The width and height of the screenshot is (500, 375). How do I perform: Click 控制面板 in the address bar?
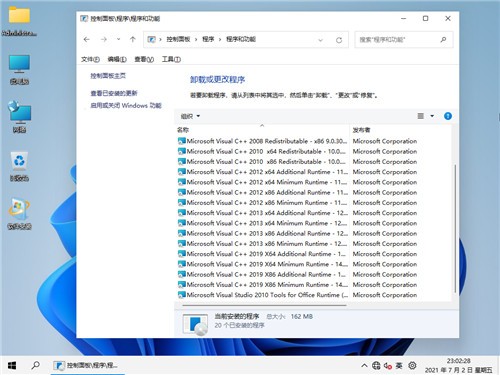(178, 39)
